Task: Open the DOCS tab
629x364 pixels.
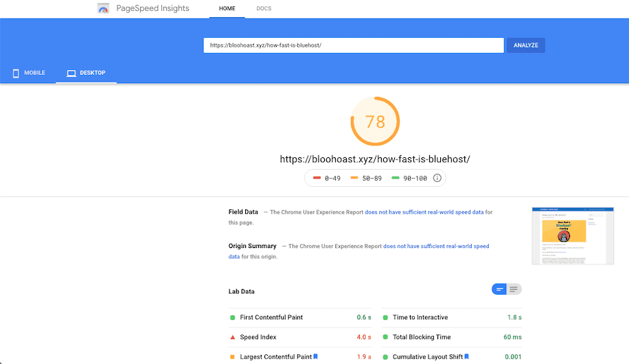Action: pos(264,9)
